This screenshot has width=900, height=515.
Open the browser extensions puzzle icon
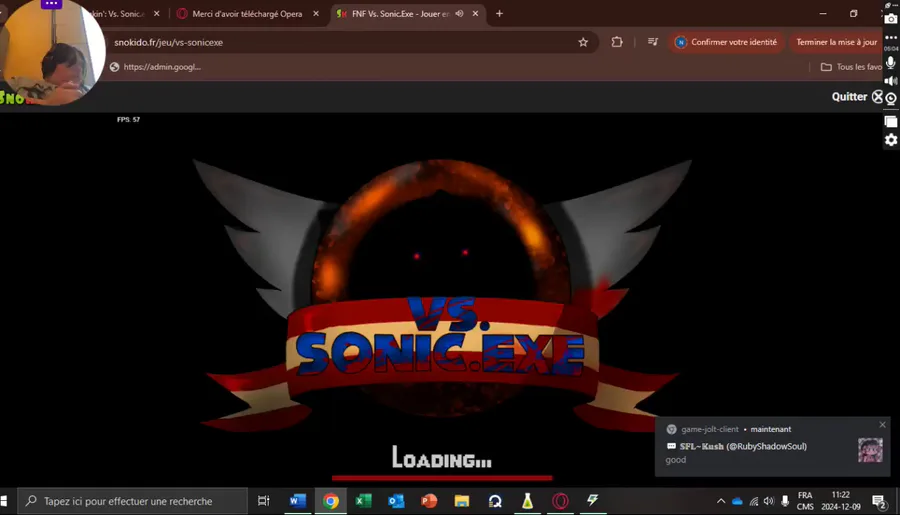tap(617, 42)
